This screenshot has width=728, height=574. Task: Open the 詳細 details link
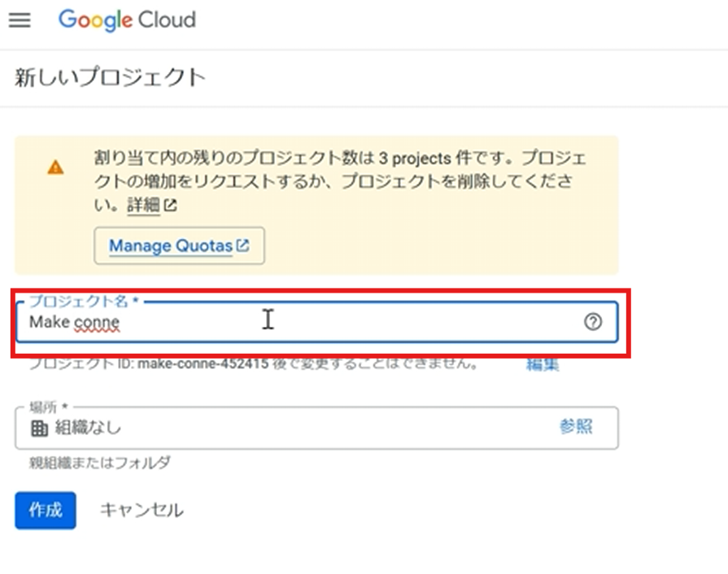pos(143,207)
